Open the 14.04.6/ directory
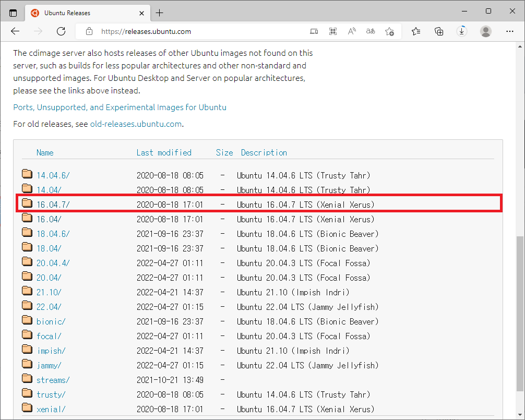 [x=53, y=176]
